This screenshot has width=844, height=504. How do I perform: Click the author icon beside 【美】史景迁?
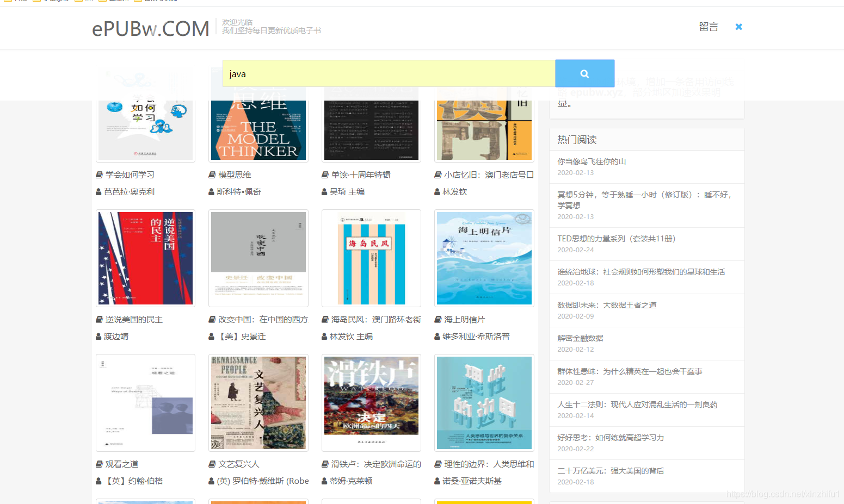(x=211, y=337)
